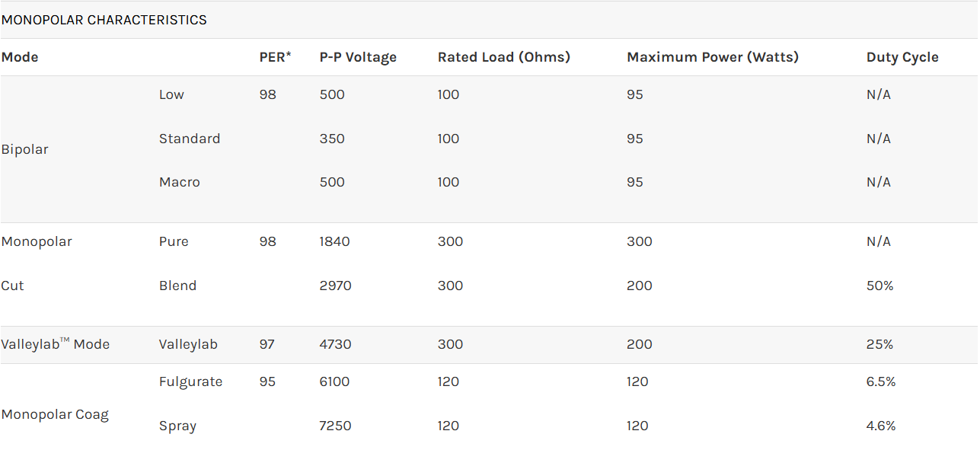
Task: Select the P-P Voltage column header
Action: [358, 57]
